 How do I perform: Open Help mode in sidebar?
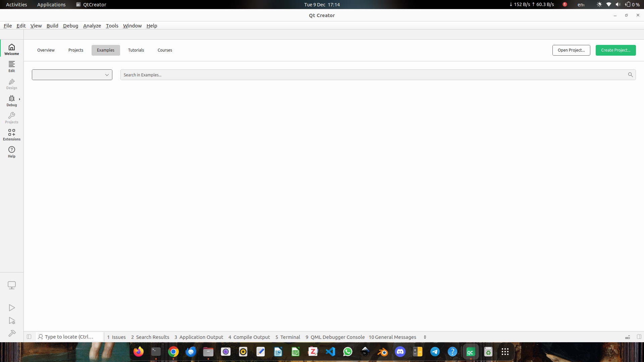(x=12, y=152)
